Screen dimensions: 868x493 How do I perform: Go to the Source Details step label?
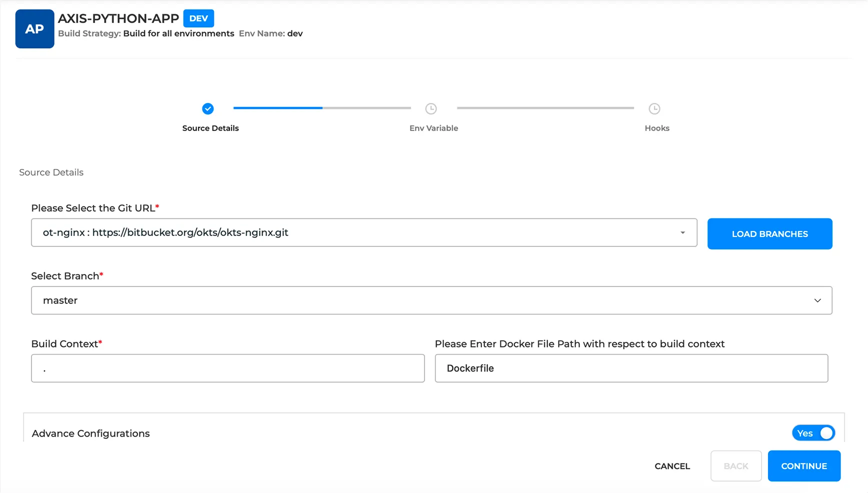210,128
